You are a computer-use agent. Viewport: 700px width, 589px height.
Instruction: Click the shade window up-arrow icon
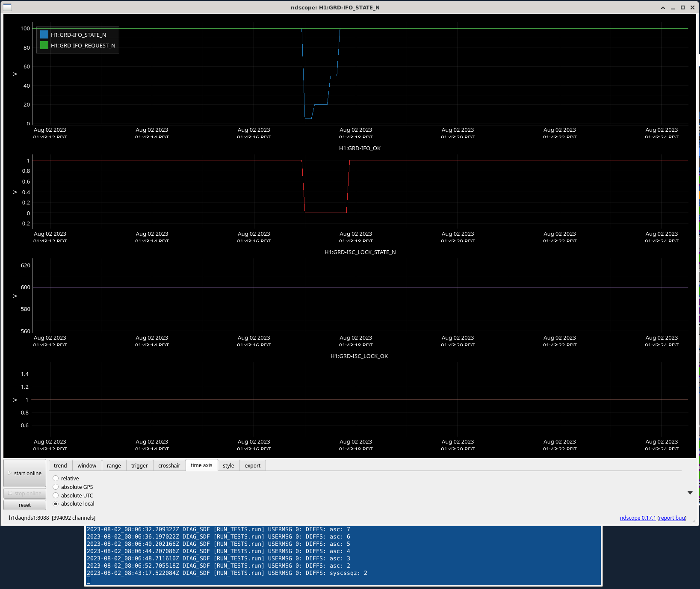[x=663, y=8]
